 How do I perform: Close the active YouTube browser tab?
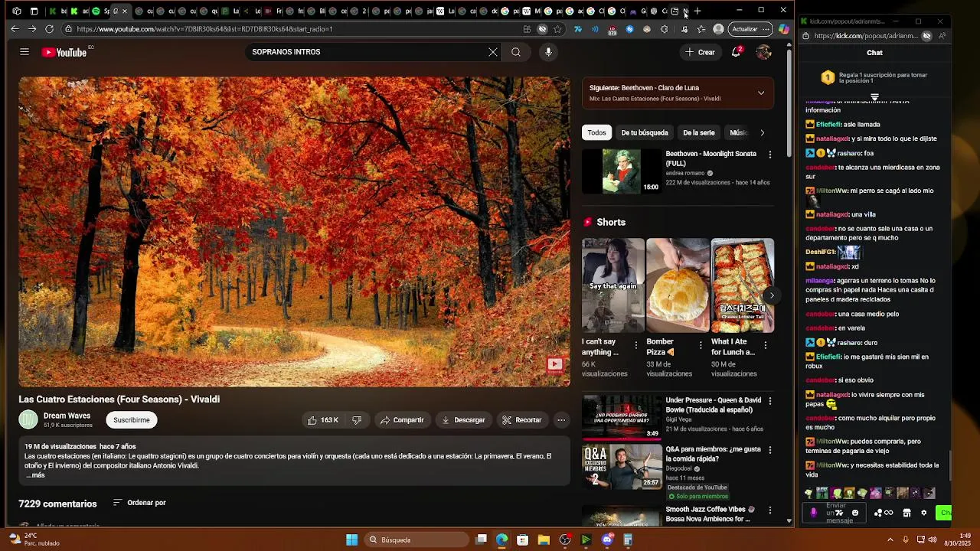click(124, 11)
